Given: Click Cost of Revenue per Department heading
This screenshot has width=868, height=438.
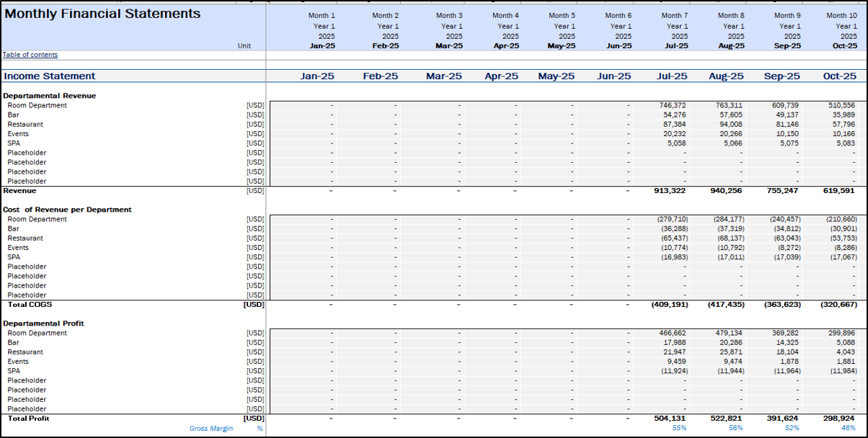Looking at the screenshot, I should click(x=67, y=210).
